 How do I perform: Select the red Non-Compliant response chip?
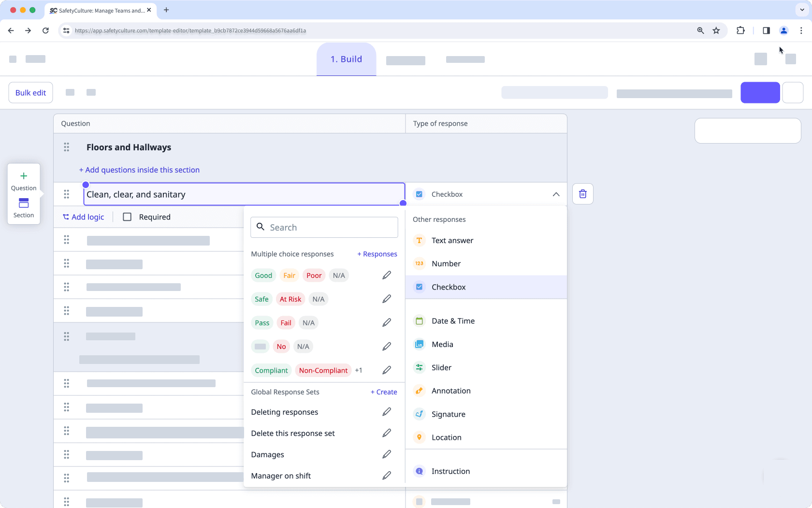[323, 370]
